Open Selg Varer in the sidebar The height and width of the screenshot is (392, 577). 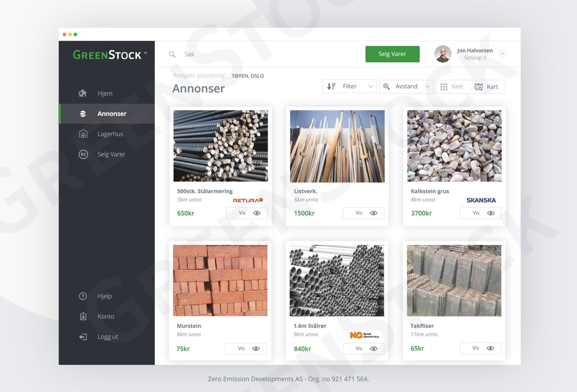[x=106, y=154]
